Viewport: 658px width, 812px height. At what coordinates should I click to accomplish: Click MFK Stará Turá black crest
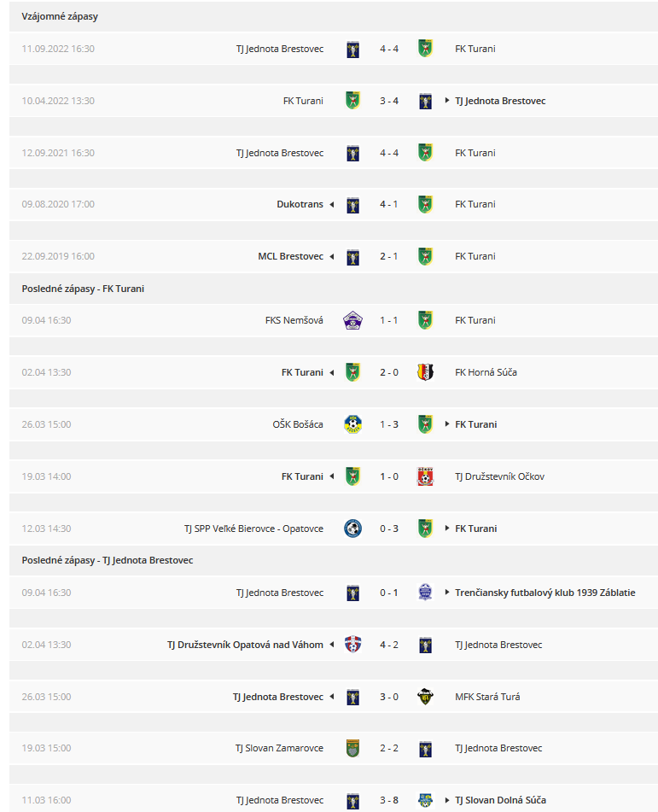tap(425, 697)
